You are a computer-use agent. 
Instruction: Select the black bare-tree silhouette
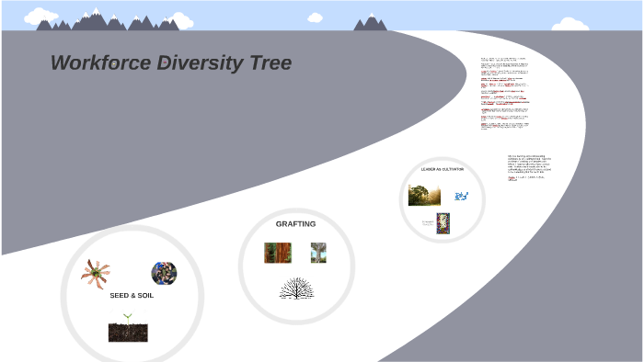296,288
